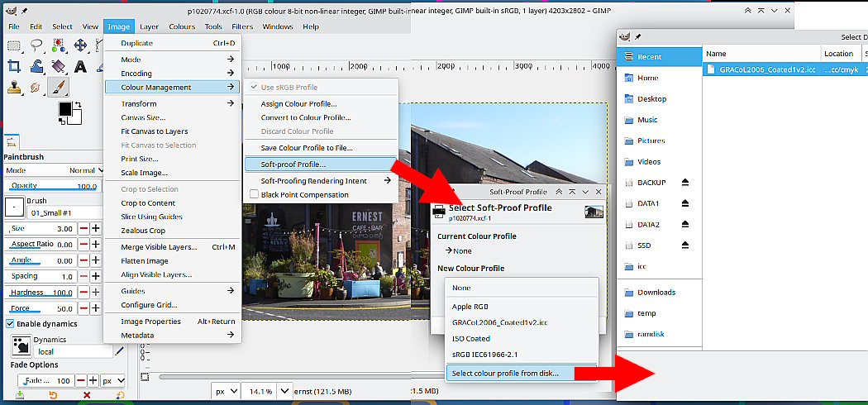Choose Soft-proof Profile... menu entry
Screen dimensions: 868x405
point(321,164)
